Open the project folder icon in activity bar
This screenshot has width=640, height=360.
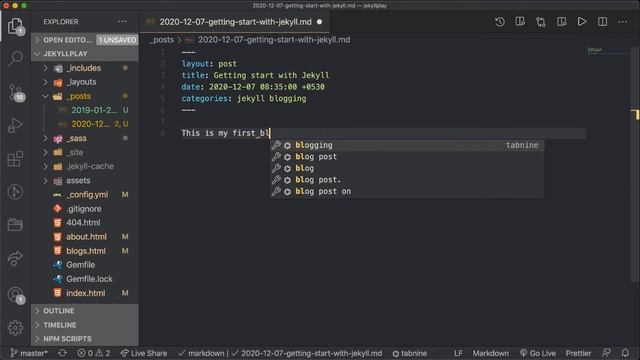15,224
